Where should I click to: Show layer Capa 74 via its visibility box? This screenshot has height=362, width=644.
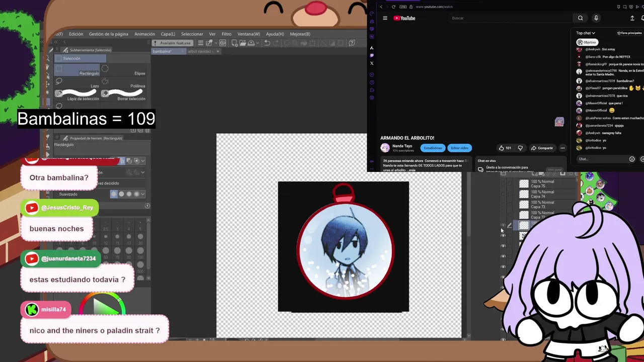pos(503,194)
